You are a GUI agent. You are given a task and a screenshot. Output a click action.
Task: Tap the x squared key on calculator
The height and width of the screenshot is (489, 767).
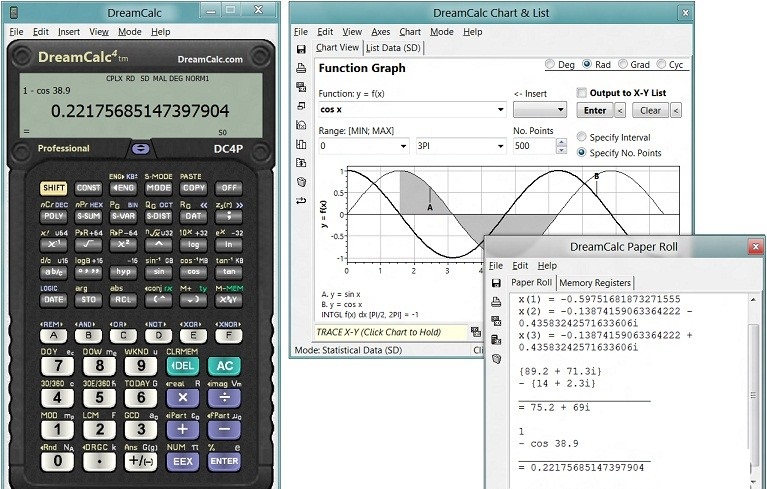coord(123,244)
